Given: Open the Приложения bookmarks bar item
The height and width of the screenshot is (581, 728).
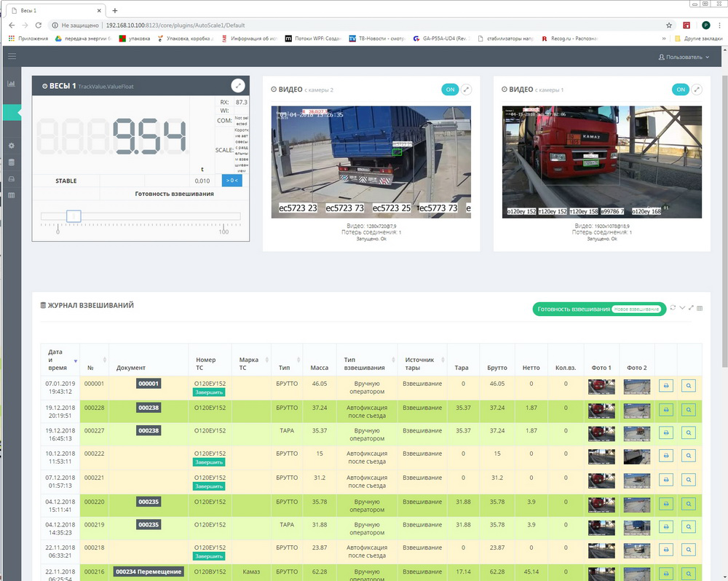Looking at the screenshot, I should click(28, 39).
